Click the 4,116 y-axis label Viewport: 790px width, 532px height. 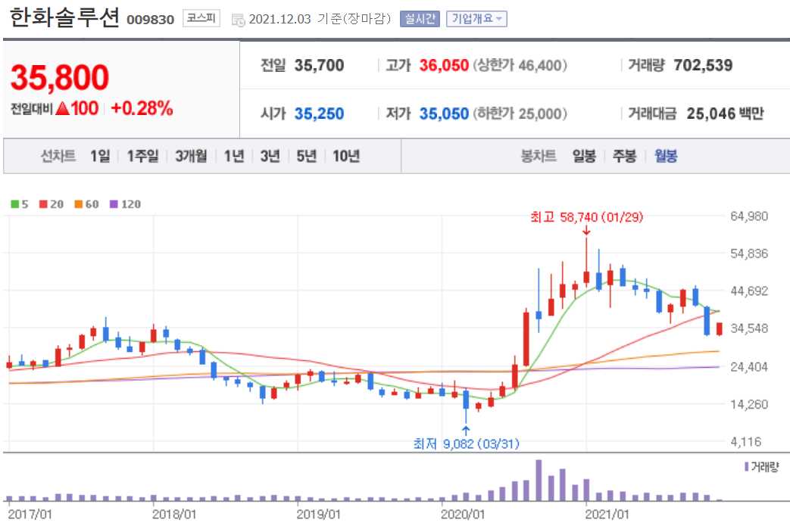click(x=745, y=442)
